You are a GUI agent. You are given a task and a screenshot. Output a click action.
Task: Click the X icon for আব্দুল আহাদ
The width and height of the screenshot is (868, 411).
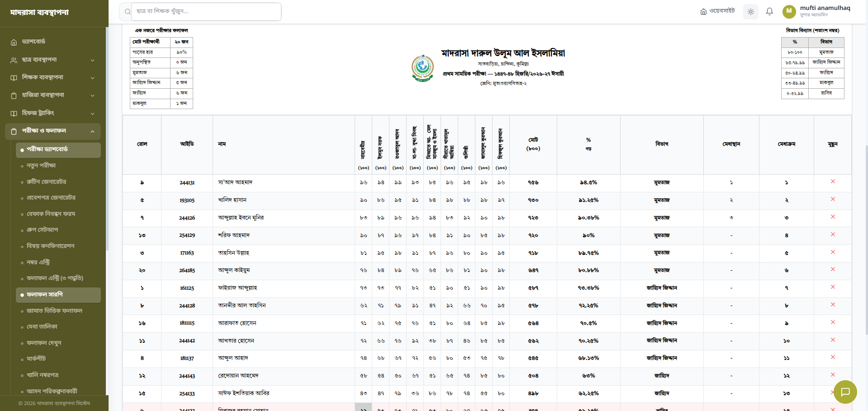click(833, 357)
